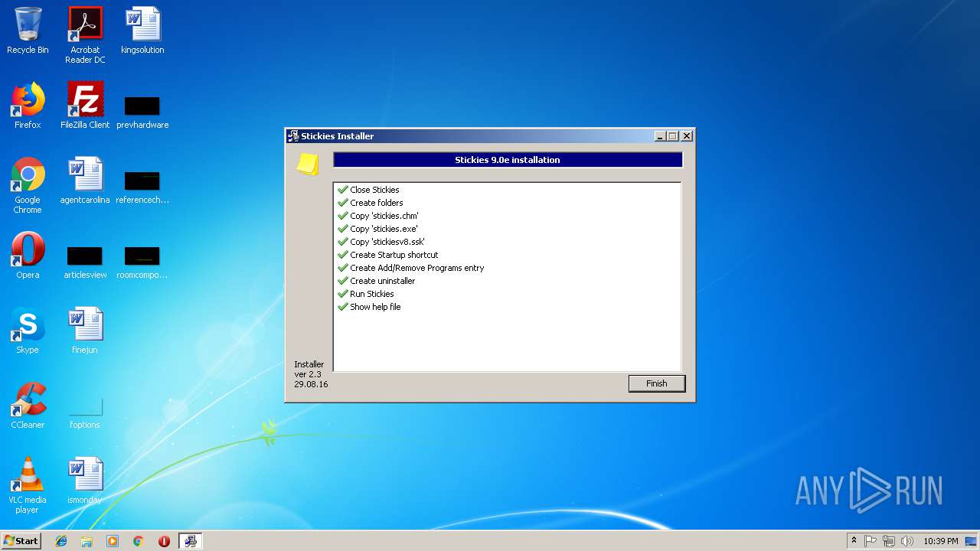Open the network tray icon
This screenshot has height=551, width=980.
[889, 541]
